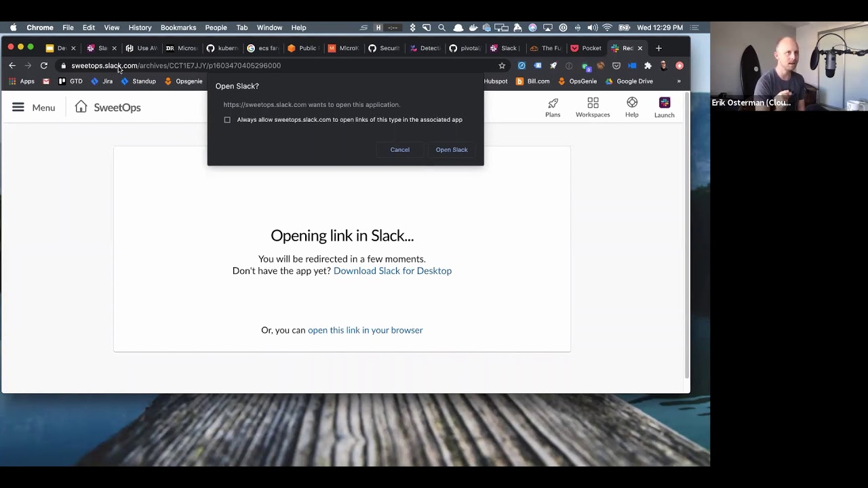Viewport: 868px width, 488px height.
Task: Open the People menu
Action: (x=216, y=28)
